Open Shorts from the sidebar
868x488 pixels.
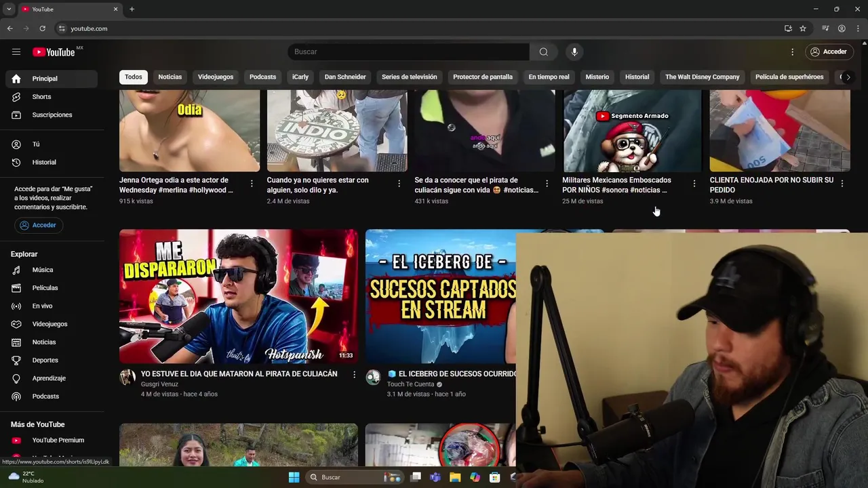coord(52,97)
